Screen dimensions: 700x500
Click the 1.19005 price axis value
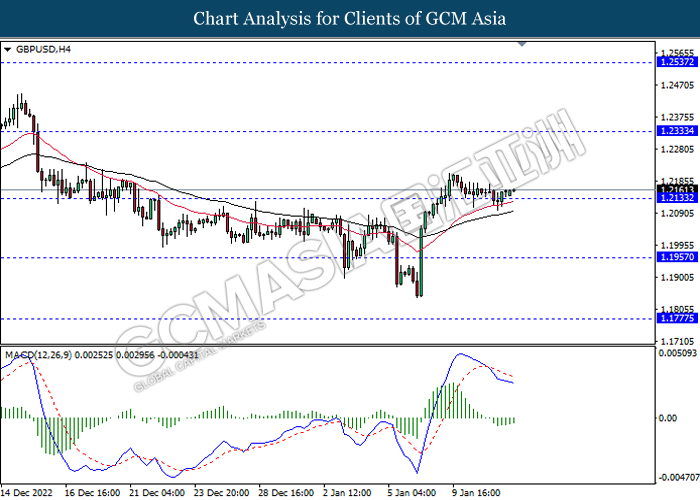(678, 278)
